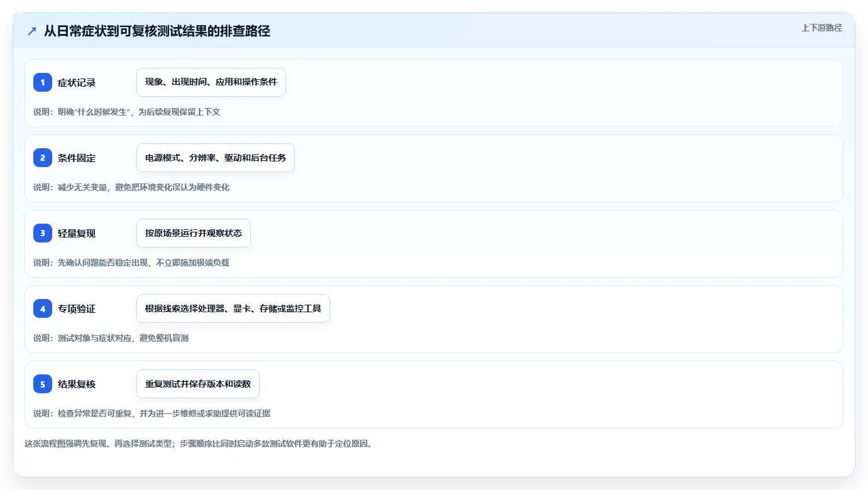Click the step 4 number badge
This screenshot has width=868, height=490.
[x=43, y=308]
